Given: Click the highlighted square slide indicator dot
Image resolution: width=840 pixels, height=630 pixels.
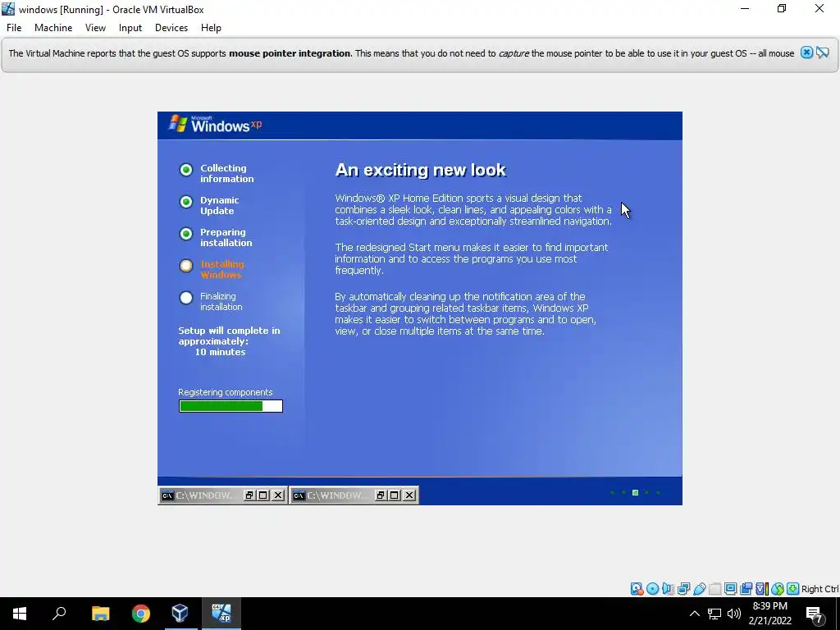Looking at the screenshot, I should [x=636, y=493].
